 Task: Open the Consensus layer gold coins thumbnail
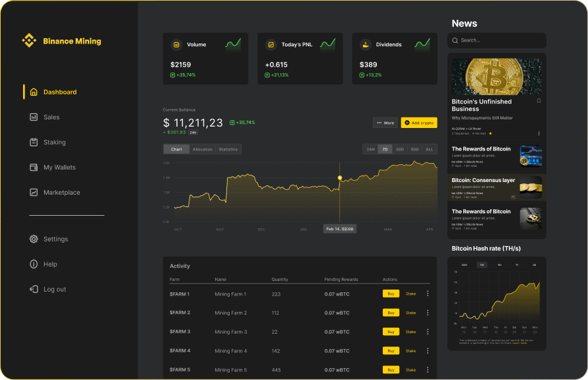point(531,187)
